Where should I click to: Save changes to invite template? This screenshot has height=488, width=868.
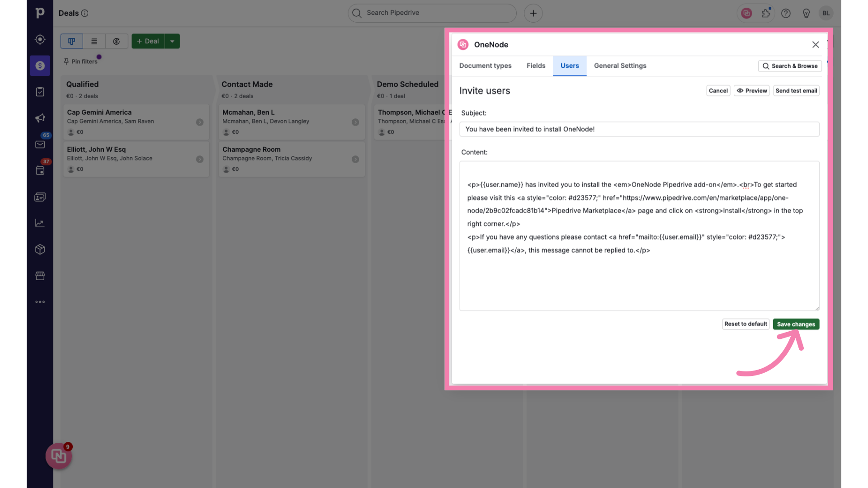tap(796, 324)
